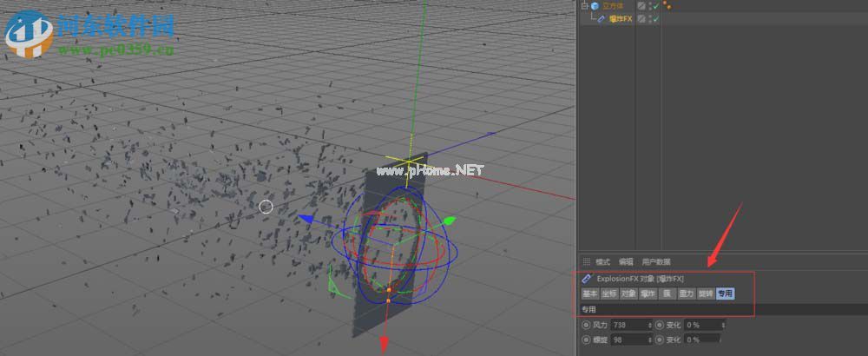Switch to the 簇 tab
Image resolution: width=868 pixels, height=356 pixels.
667,293
